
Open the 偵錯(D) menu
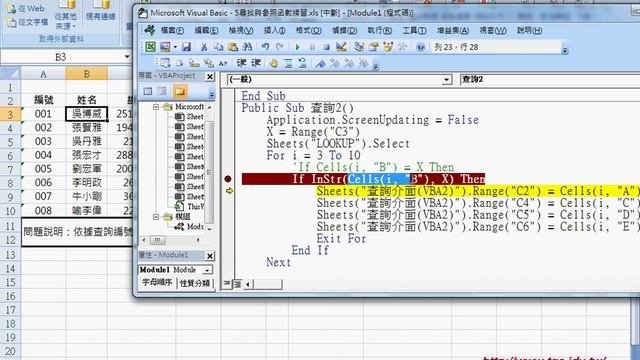tap(344, 30)
